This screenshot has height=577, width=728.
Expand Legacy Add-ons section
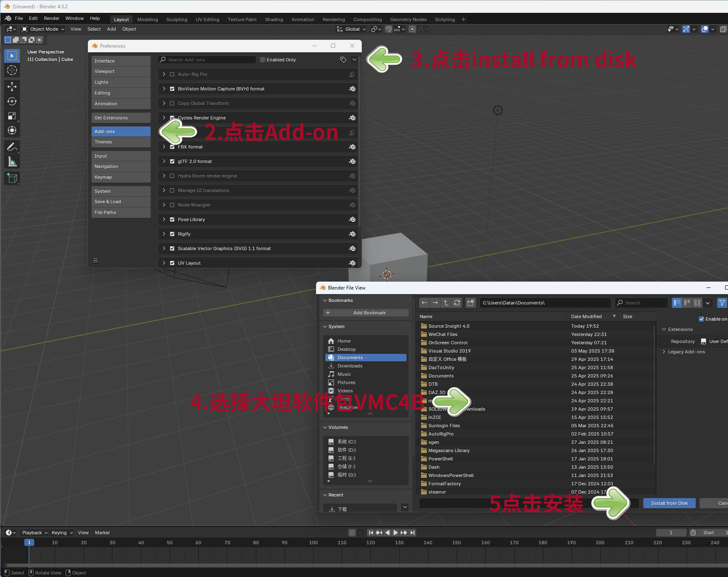(x=664, y=352)
